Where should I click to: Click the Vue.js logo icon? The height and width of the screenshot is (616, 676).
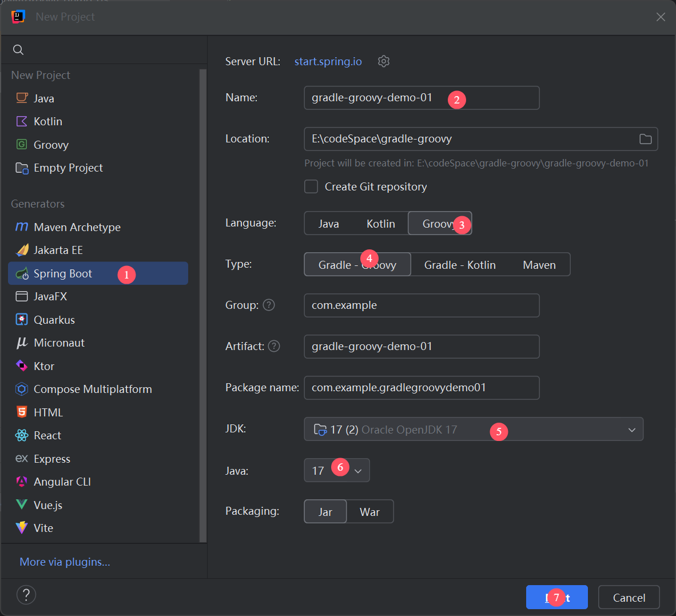tap(22, 504)
